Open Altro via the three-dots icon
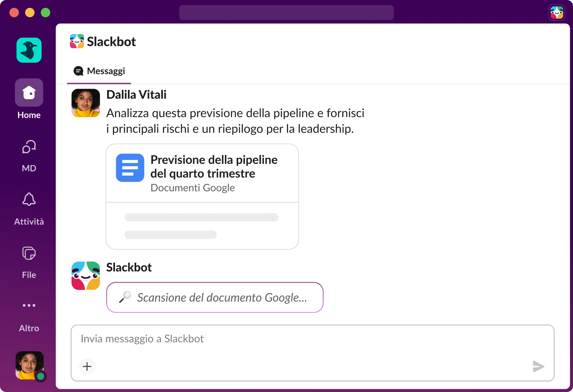This screenshot has height=392, width=573. [x=29, y=305]
